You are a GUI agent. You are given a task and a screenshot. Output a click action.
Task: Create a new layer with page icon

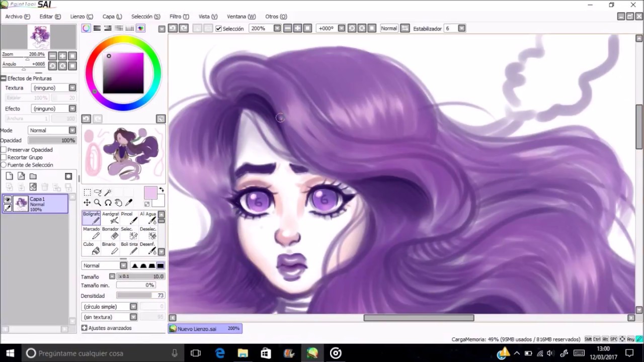point(10,176)
